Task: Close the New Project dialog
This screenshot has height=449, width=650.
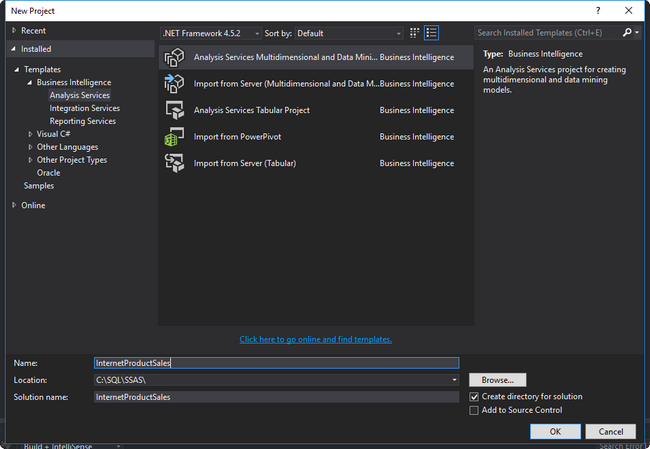Action: click(628, 11)
